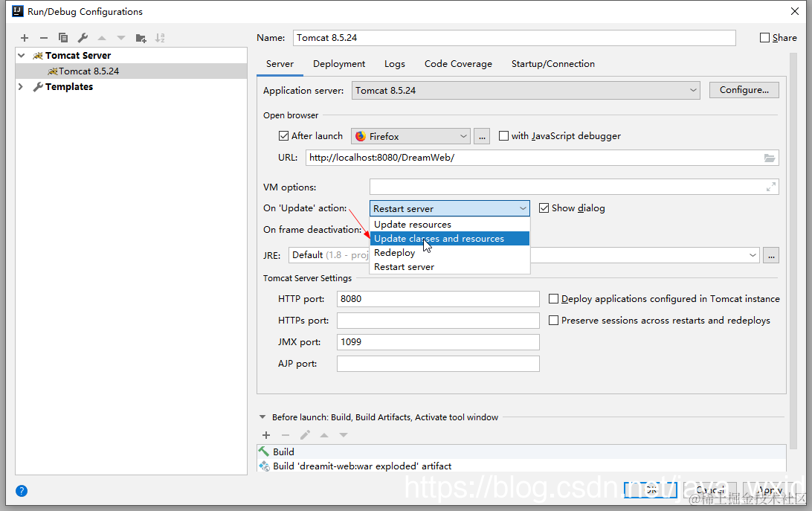Image resolution: width=812 pixels, height=511 pixels.
Task: Move before launch task up
Action: pyautogui.click(x=324, y=435)
